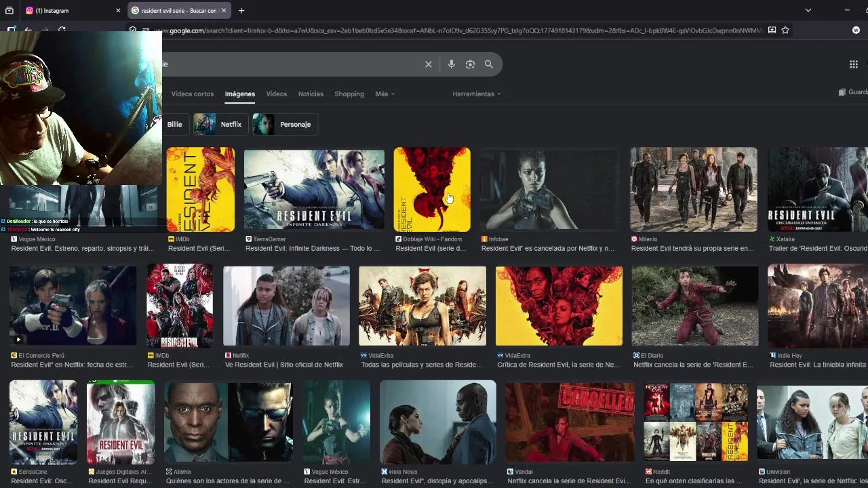Click Quiénes son los actores caption

click(x=228, y=481)
